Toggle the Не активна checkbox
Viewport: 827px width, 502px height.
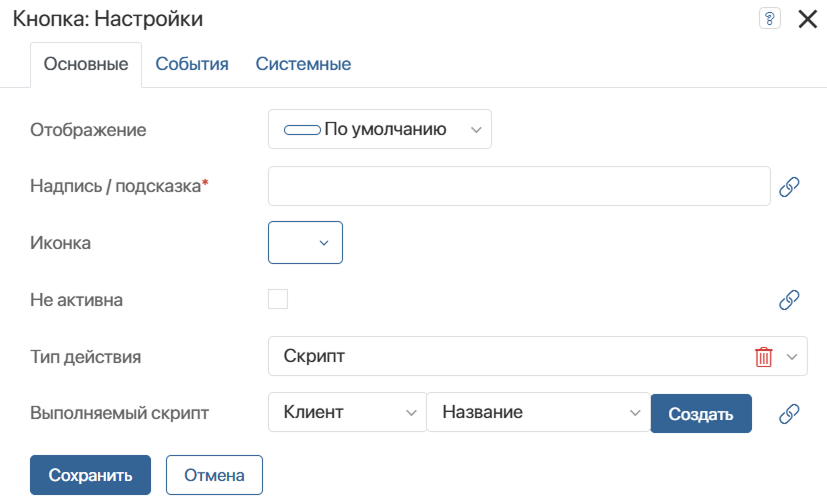tap(278, 299)
